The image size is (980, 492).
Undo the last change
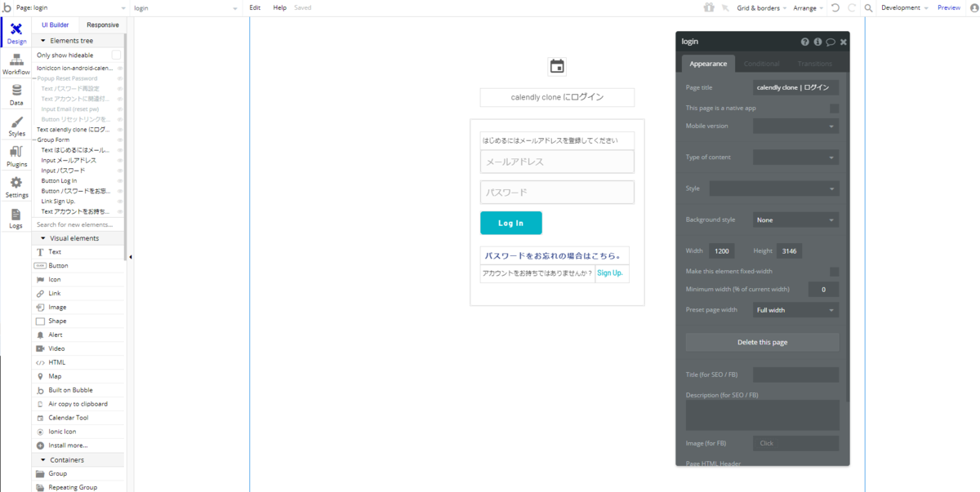835,7
